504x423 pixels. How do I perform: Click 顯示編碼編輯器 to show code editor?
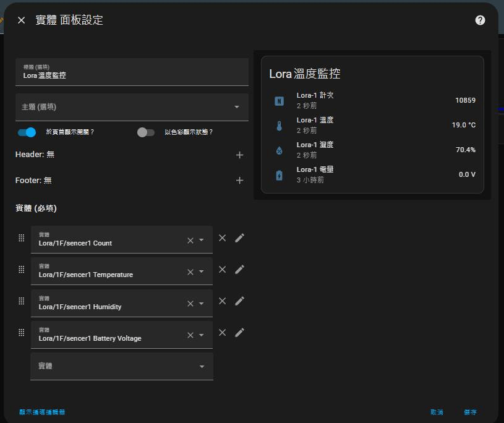pos(42,412)
